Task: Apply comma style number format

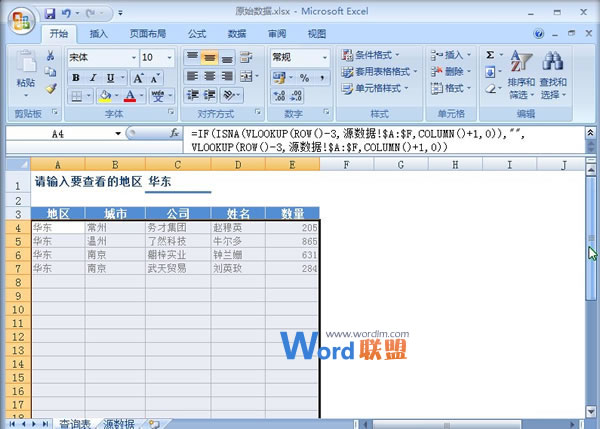Action: 322,78
